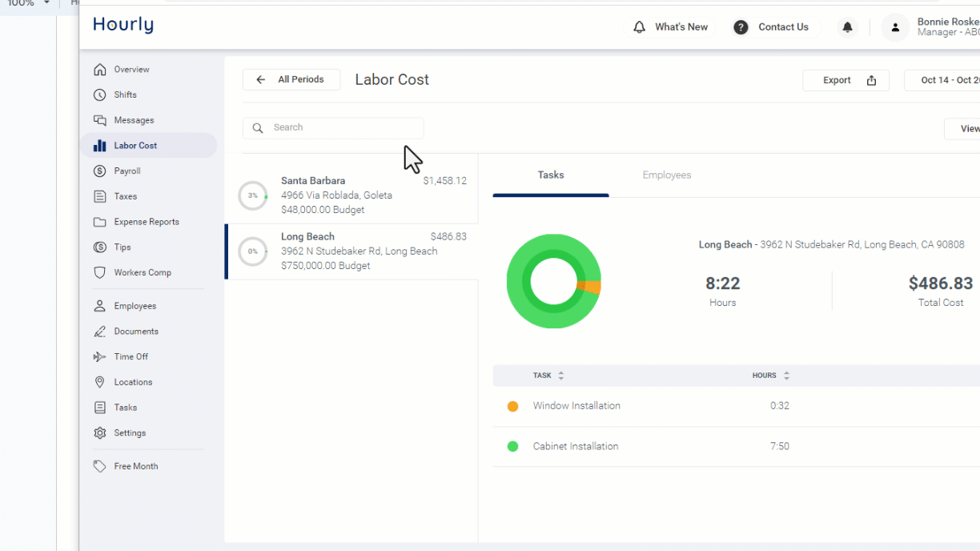980x551 pixels.
Task: Switch to the Employees tab
Action: (x=666, y=175)
